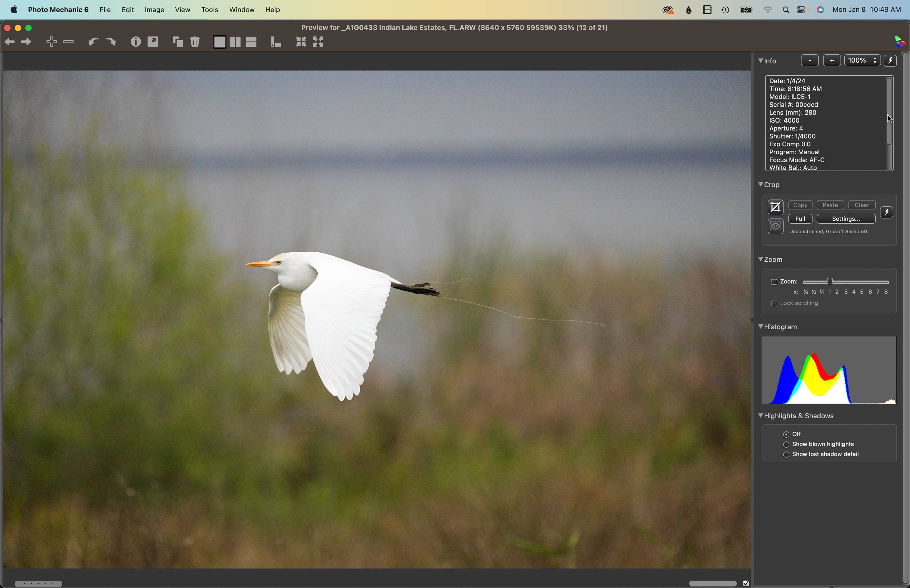Increase info text size with plus button
The height and width of the screenshot is (588, 910).
coord(832,61)
